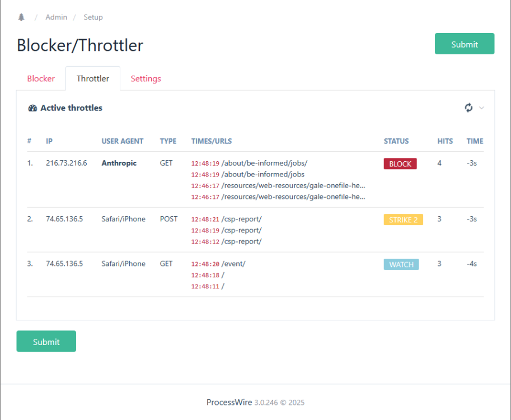Click the blue WATCH status badge

point(401,264)
